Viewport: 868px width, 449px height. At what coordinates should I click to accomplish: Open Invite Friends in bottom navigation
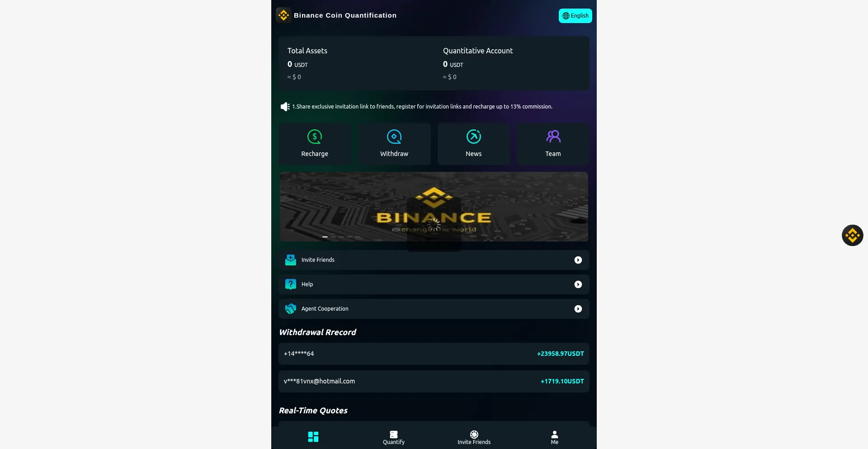click(474, 438)
